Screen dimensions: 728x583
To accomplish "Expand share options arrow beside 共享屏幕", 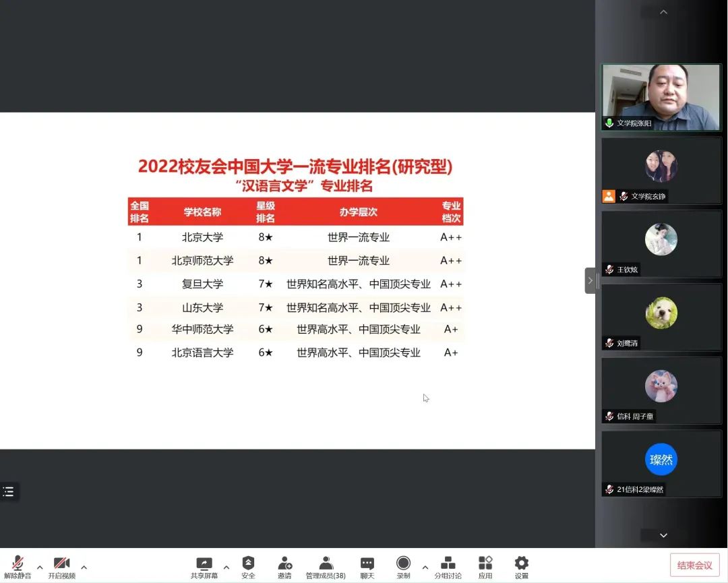I will click(x=226, y=567).
